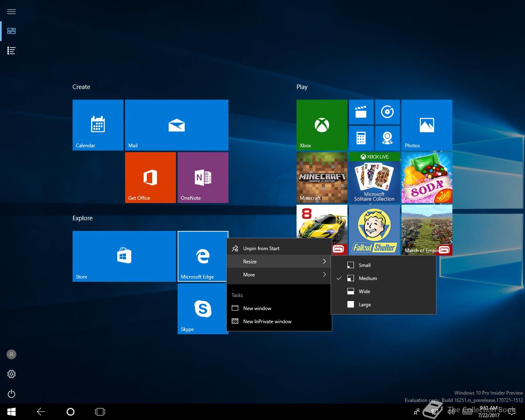Screen dimensions: 525x420
Task: Open the Calculator small tile
Action: coord(361,138)
